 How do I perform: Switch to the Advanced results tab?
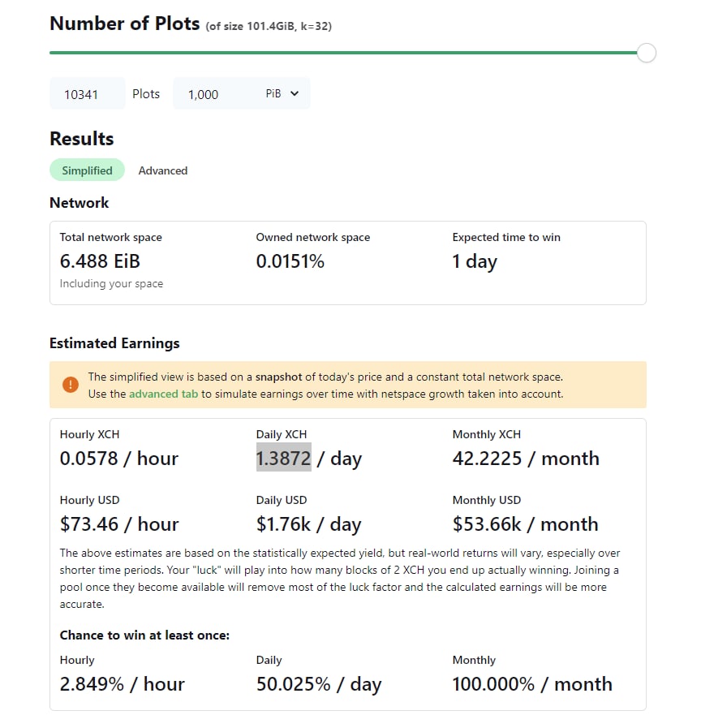tap(162, 170)
